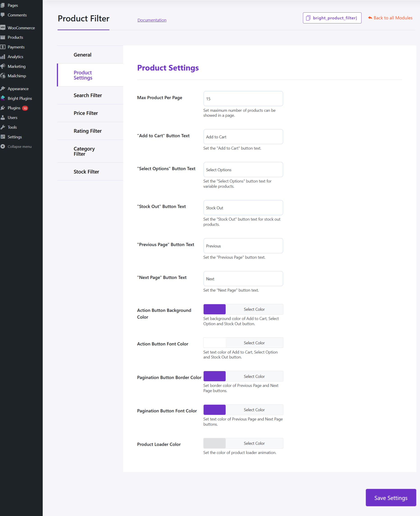The image size is (420, 516).
Task: View Analytics via its sidebar icon
Action: 3,56
